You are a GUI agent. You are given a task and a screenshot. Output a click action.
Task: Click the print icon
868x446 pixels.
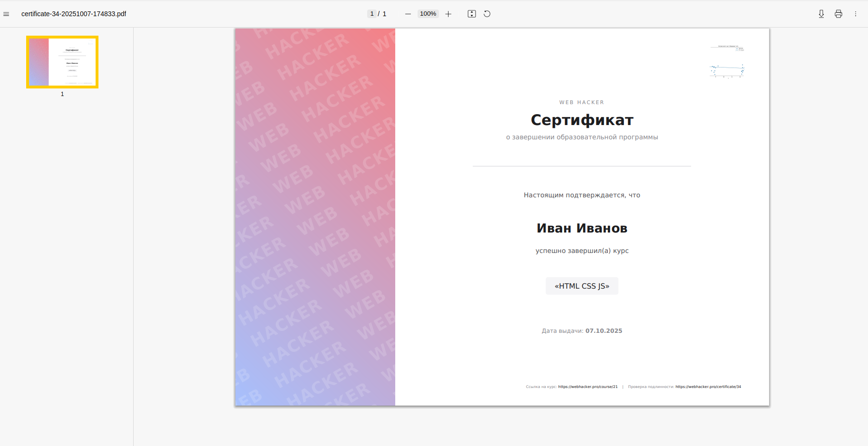point(838,14)
